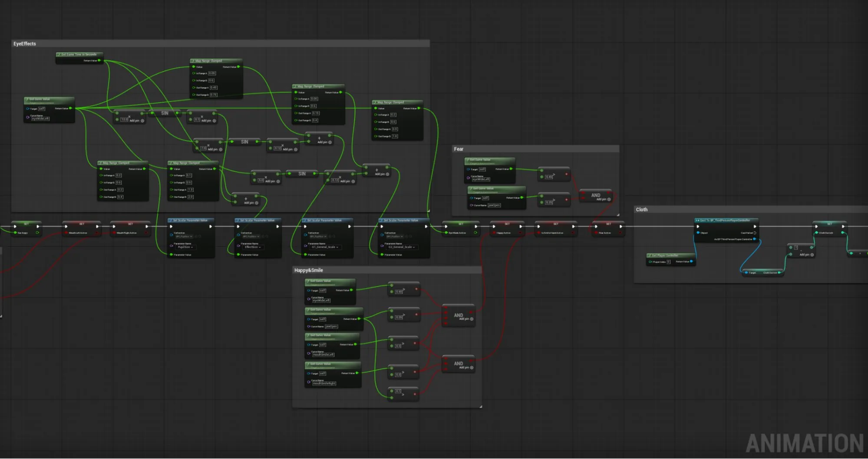Edit Out Range B value 2.0

(190, 197)
